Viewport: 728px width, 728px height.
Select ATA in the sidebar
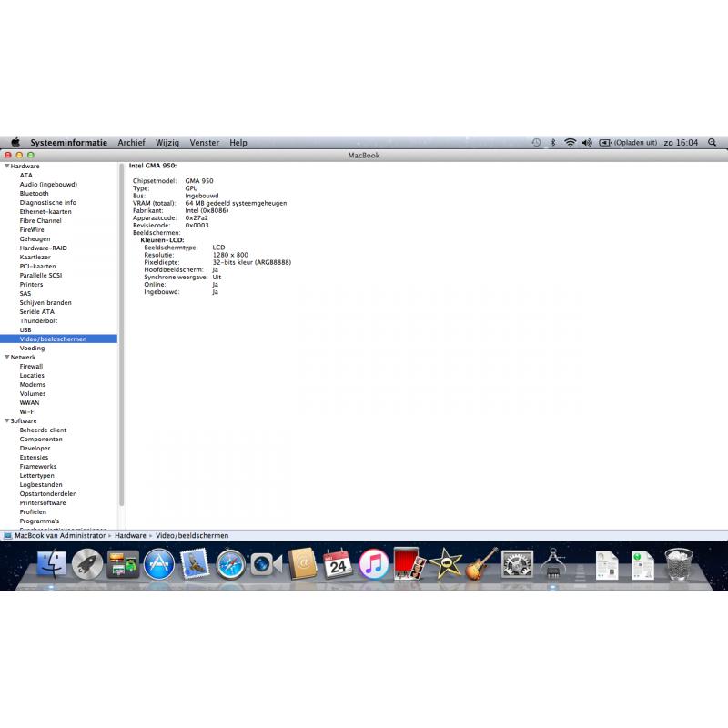[26, 175]
